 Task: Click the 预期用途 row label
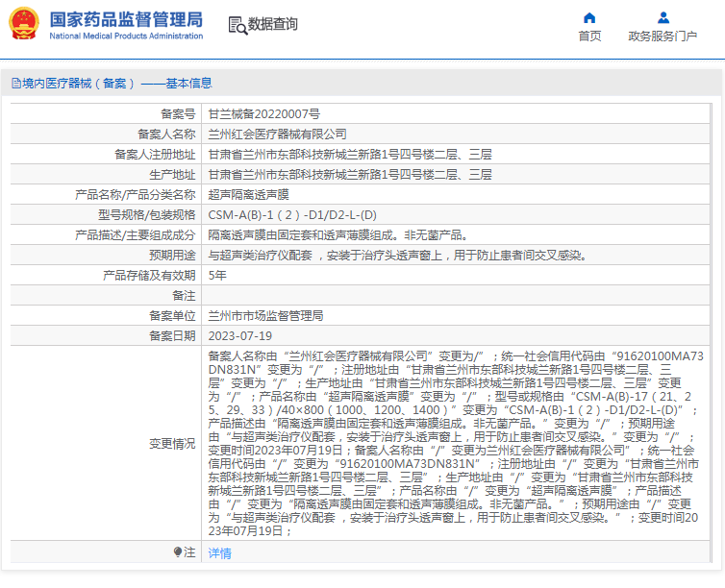[x=172, y=256]
